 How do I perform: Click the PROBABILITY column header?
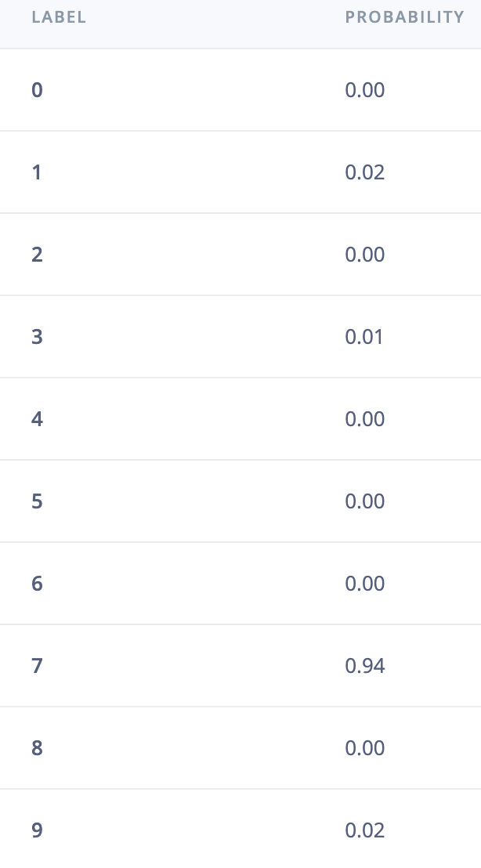(404, 17)
